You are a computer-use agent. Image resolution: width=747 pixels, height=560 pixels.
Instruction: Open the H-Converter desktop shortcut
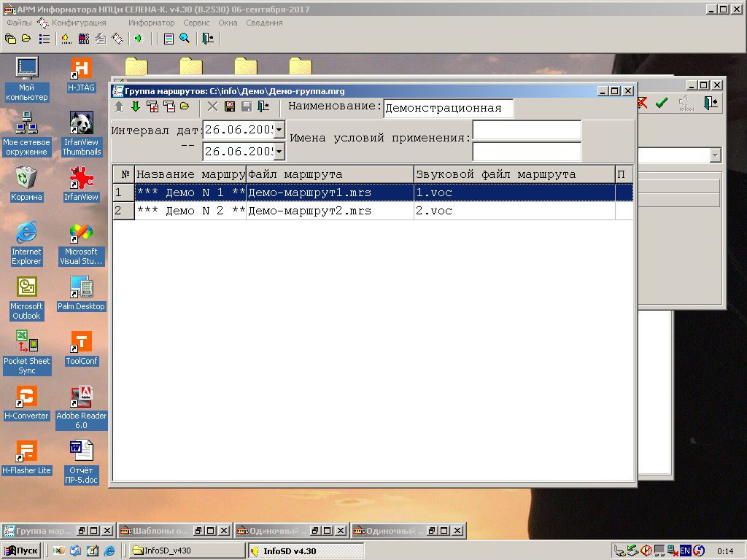(x=27, y=402)
